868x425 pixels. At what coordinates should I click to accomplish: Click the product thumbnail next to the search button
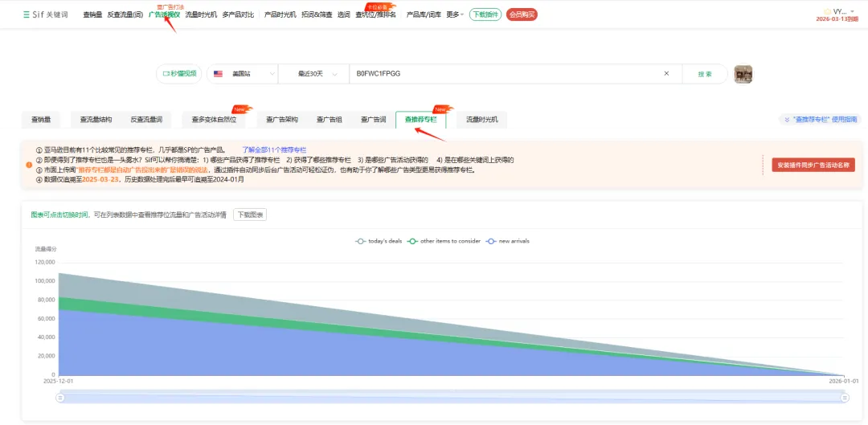743,74
